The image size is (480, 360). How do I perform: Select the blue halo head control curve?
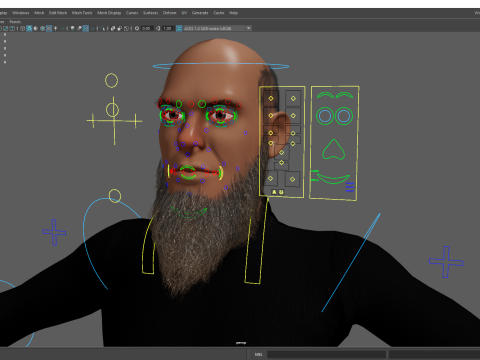click(221, 66)
